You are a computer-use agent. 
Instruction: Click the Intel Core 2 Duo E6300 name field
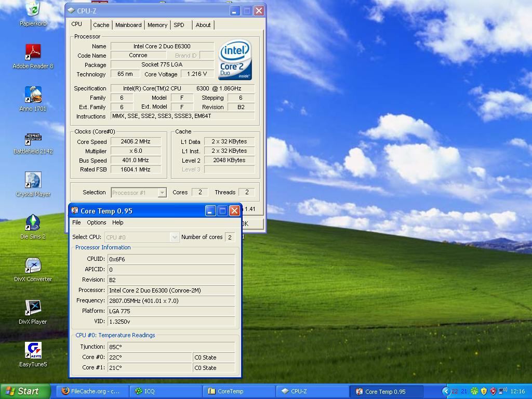[x=162, y=46]
